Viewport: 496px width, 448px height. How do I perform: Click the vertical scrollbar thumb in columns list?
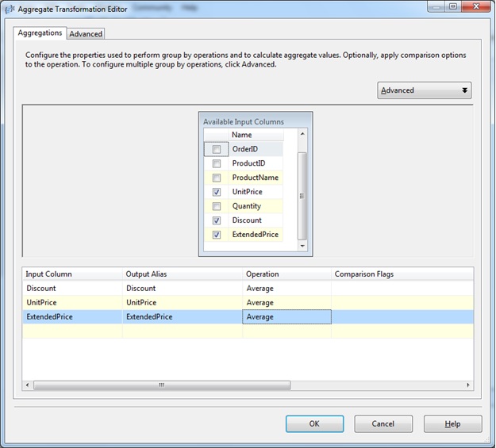(302, 196)
